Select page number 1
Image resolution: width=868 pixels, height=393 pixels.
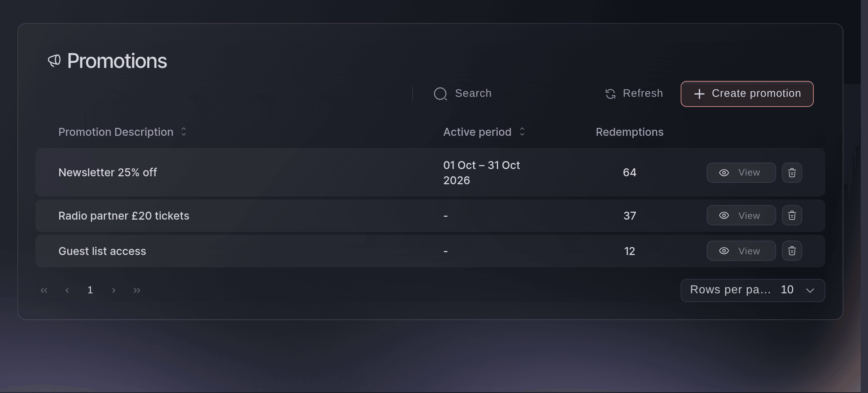tap(90, 290)
